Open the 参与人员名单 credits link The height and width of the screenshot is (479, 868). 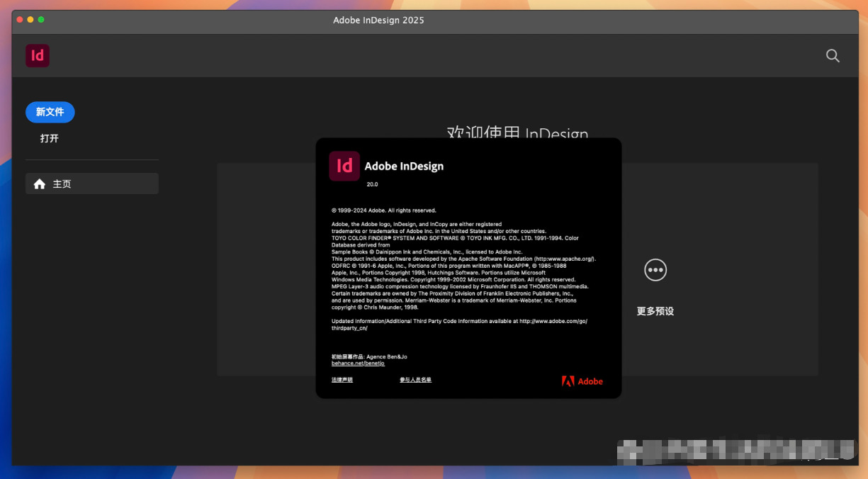[415, 380]
